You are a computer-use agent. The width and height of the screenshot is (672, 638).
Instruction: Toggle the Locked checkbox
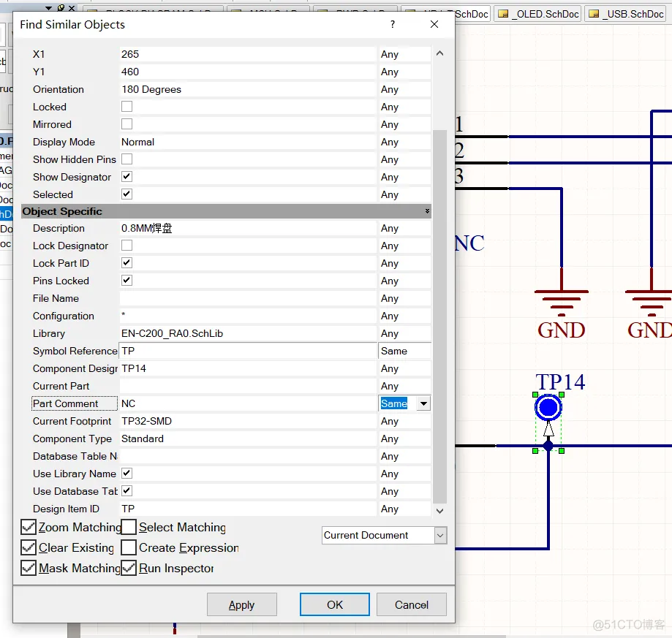pos(127,106)
